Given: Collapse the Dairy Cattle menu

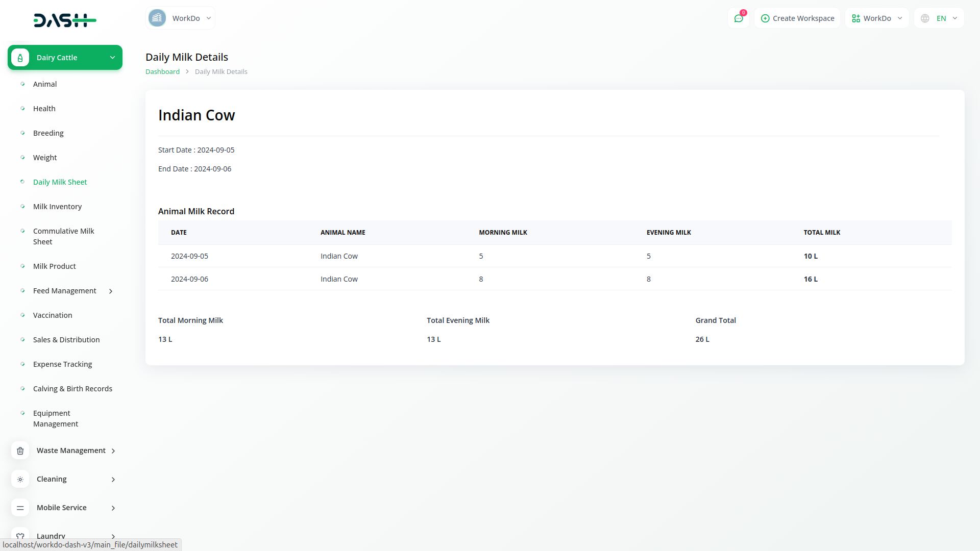Looking at the screenshot, I should [112, 58].
